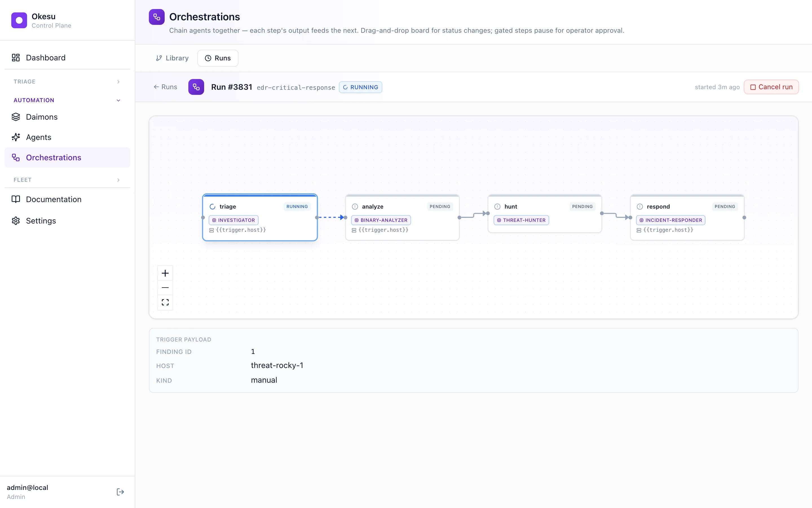Open Agents in sidebar

tap(67, 137)
